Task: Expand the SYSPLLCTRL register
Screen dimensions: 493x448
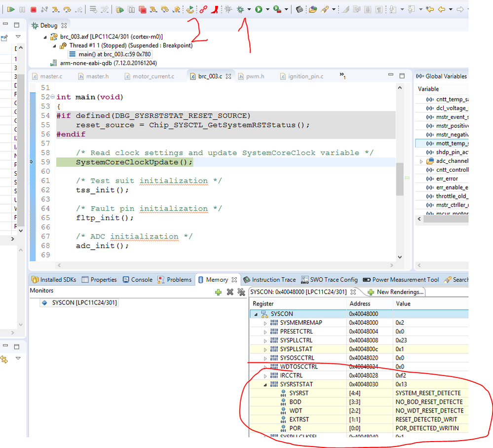Action: [265, 341]
